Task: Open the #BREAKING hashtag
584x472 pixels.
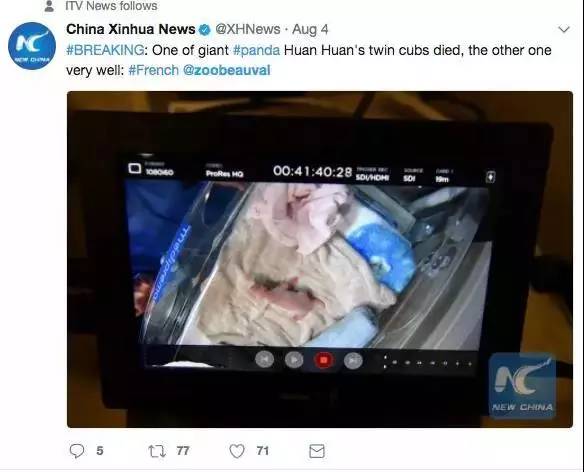Action: 105,50
